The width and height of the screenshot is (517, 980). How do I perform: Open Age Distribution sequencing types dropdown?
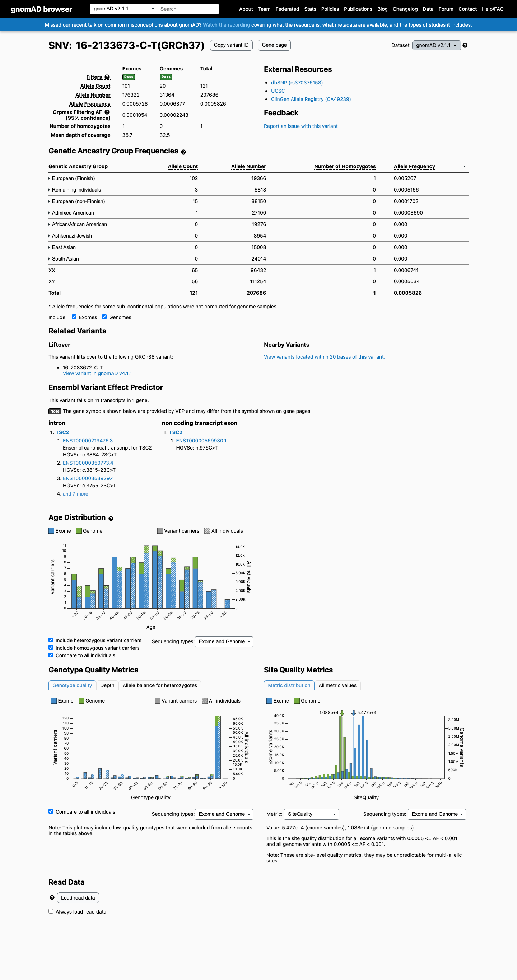(x=224, y=642)
